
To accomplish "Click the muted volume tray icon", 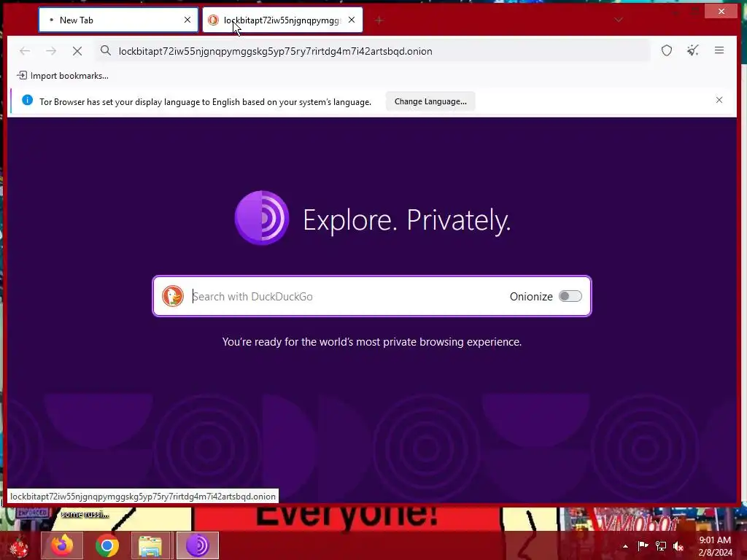I will point(678,545).
